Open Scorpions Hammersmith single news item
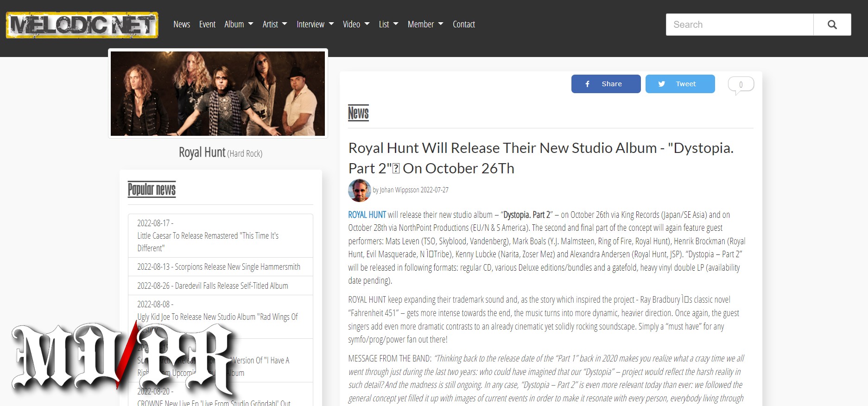Image resolution: width=868 pixels, height=406 pixels. point(221,267)
